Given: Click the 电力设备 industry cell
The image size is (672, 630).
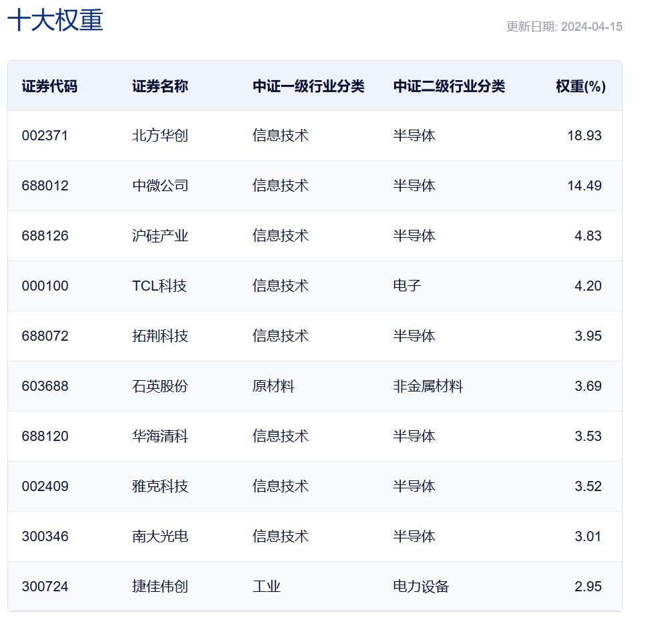Looking at the screenshot, I should (421, 587).
